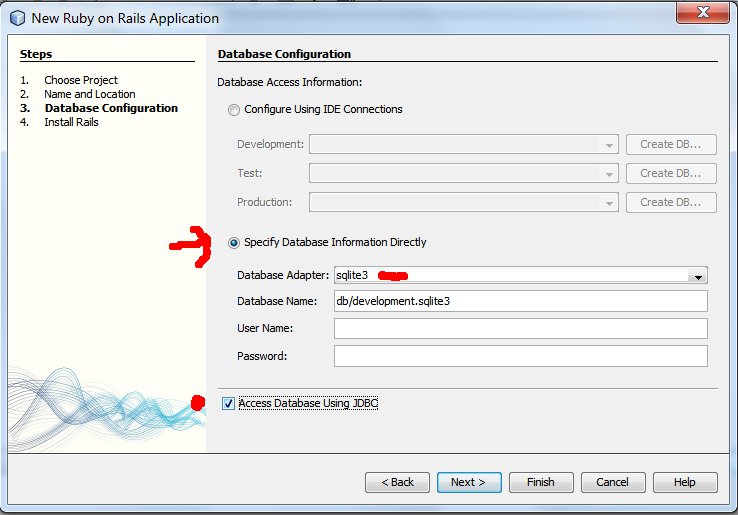Go back with the Back button
Image resolution: width=738 pixels, height=515 pixels.
click(x=397, y=483)
